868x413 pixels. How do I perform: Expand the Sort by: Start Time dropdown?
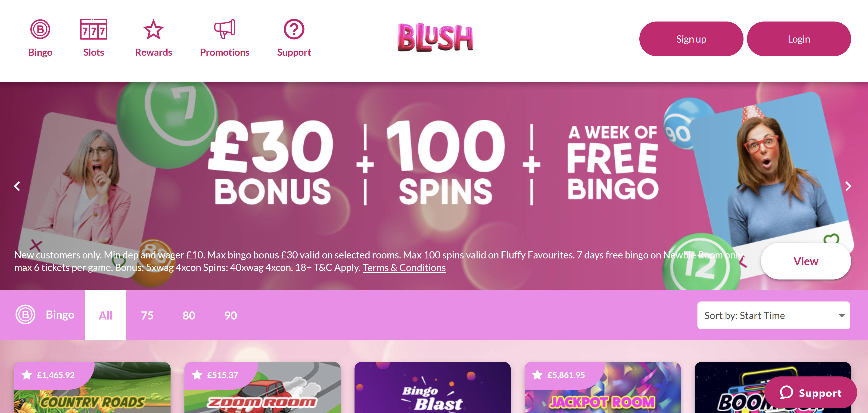pyautogui.click(x=774, y=316)
